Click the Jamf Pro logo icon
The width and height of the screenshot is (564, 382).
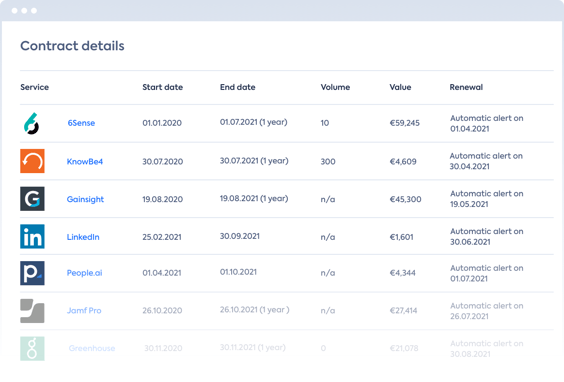[x=32, y=311]
